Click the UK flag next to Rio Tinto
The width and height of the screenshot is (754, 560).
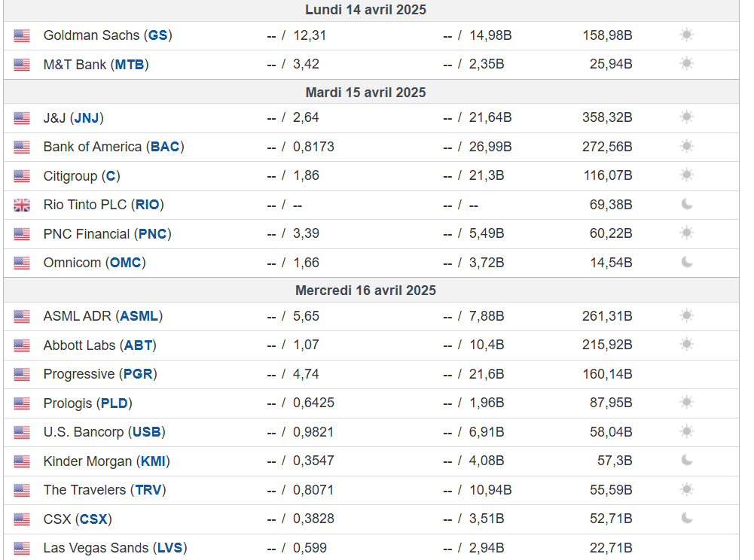pos(22,205)
